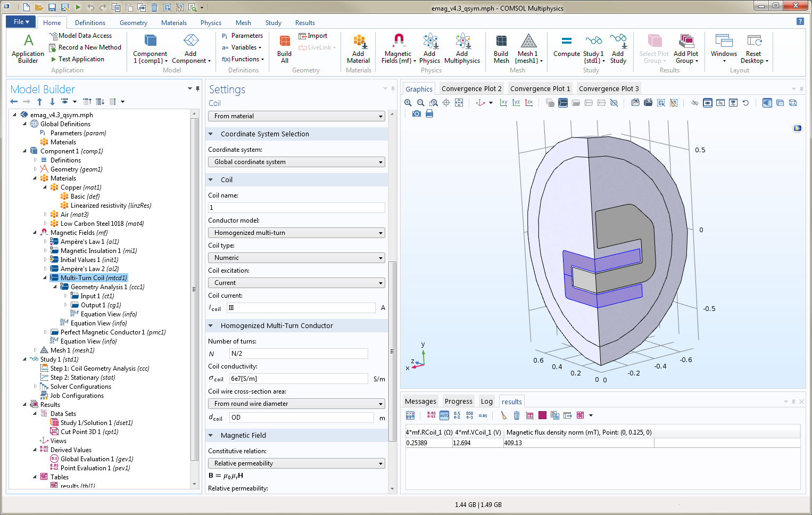The width and height of the screenshot is (812, 515).
Task: Set view to YZ plane
Action: pyautogui.click(x=516, y=103)
